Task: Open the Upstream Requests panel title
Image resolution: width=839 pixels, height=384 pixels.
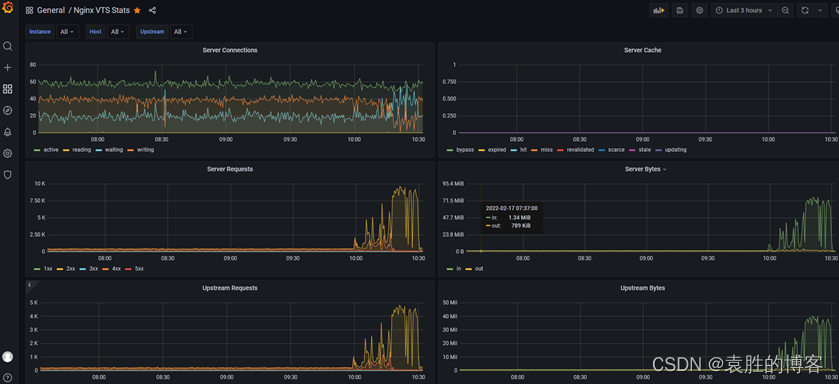Action: click(x=230, y=288)
